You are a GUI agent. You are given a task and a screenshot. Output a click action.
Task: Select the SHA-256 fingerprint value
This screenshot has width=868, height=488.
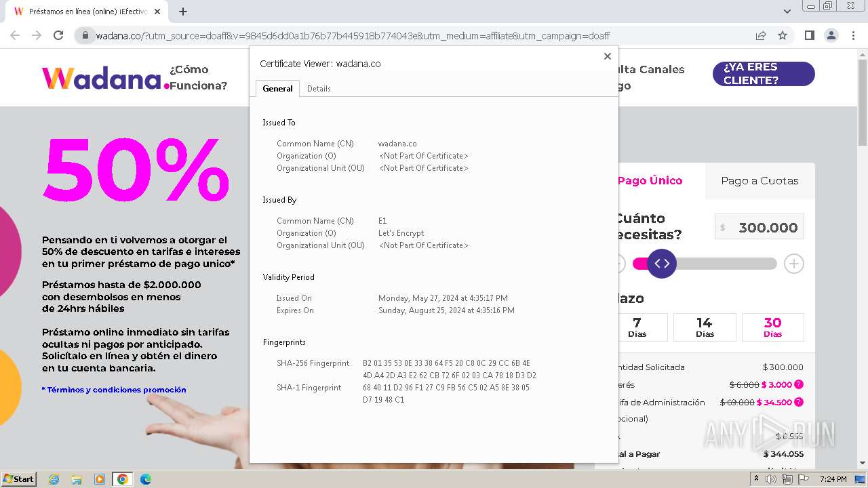pos(450,369)
